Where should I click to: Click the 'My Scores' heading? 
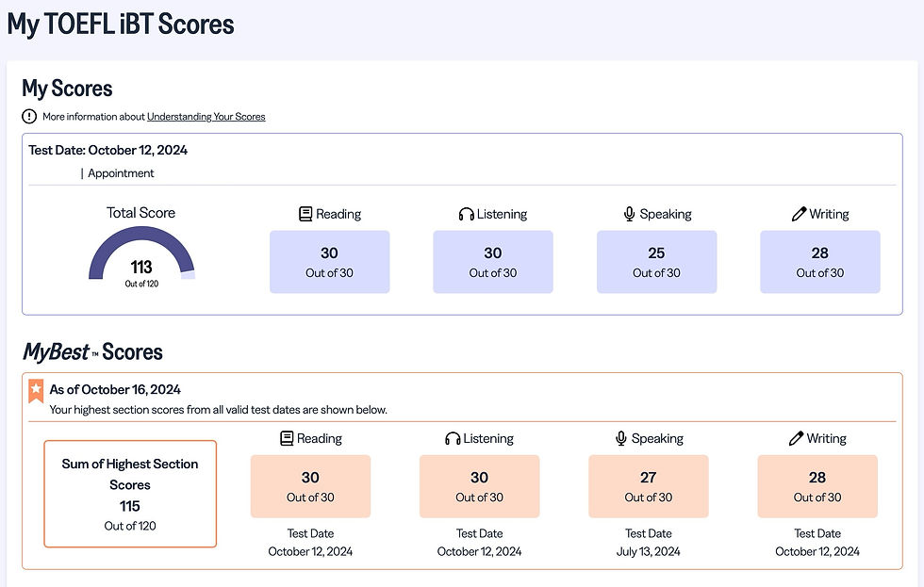click(67, 89)
